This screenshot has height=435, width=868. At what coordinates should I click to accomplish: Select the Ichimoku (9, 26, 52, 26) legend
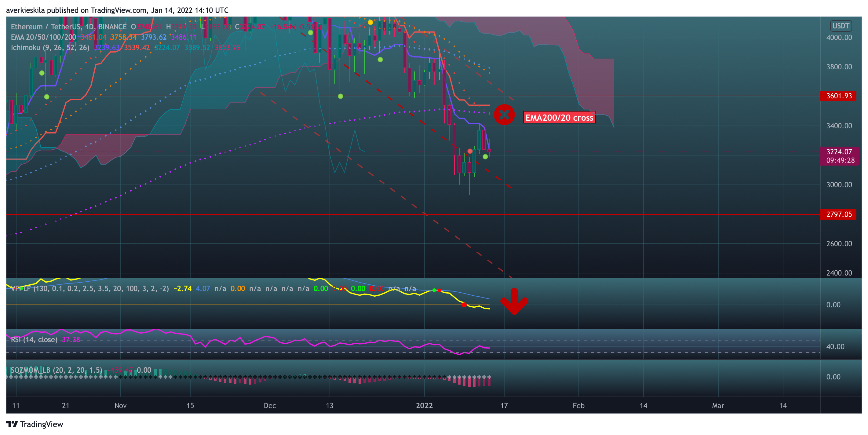[x=50, y=48]
